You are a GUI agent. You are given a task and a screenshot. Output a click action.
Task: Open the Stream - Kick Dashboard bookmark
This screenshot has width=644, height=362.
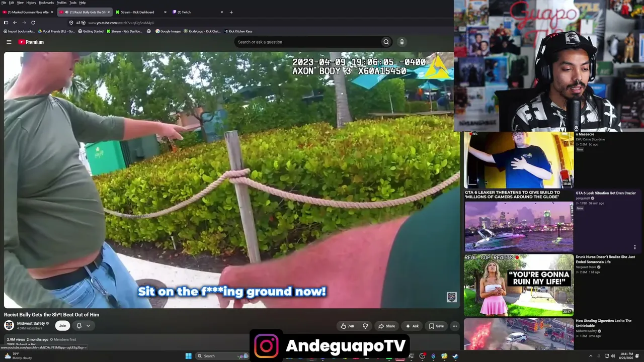(124, 31)
